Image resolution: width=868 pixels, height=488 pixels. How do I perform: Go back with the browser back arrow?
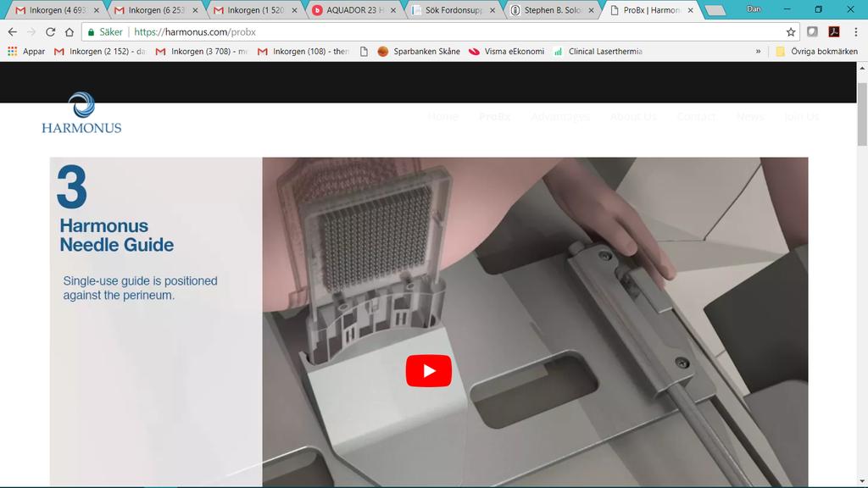pos(12,32)
